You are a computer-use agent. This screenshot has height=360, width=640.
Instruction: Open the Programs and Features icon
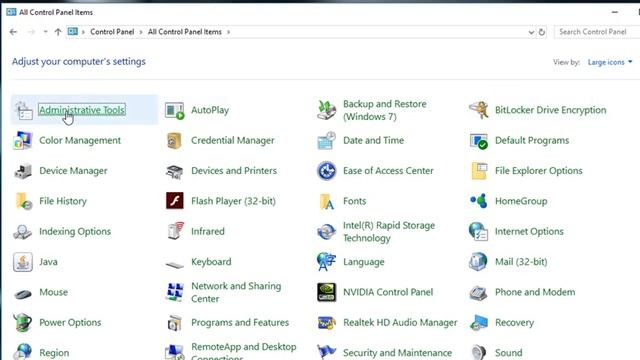(x=175, y=323)
